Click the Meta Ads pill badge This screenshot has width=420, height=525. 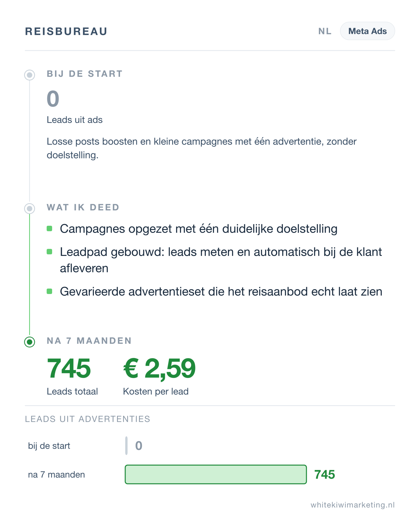(367, 31)
